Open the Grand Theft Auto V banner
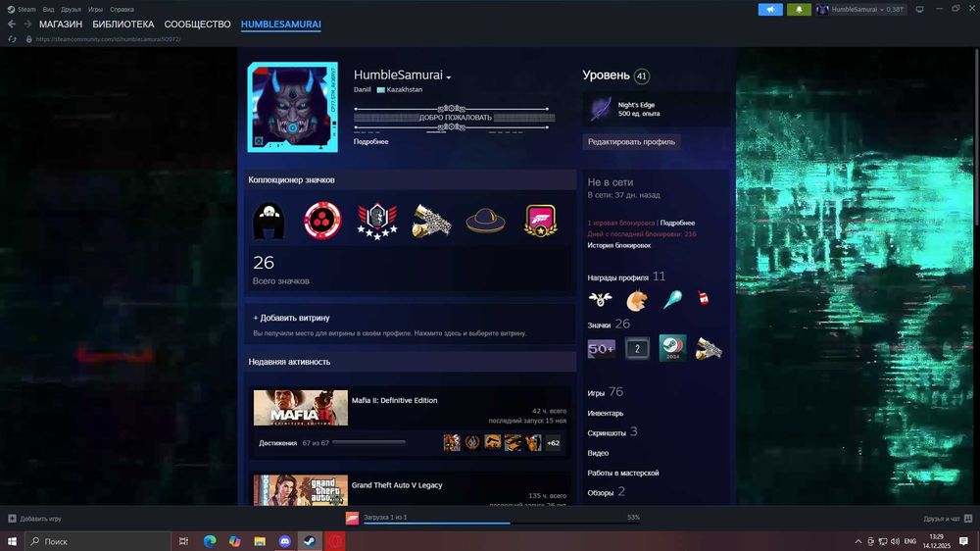This screenshot has width=980, height=551. coord(301,490)
